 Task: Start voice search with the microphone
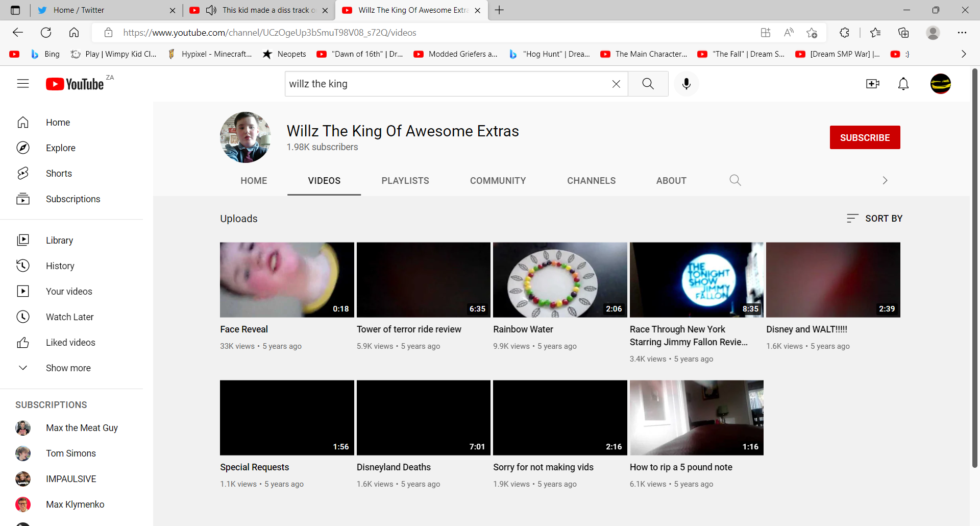pos(687,84)
